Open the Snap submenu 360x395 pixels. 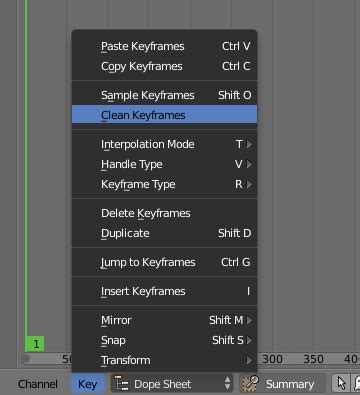coord(164,340)
